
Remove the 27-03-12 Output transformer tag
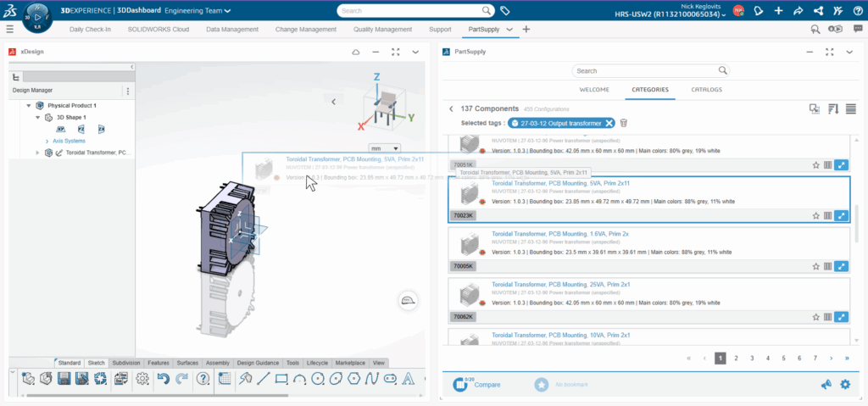[x=609, y=123]
